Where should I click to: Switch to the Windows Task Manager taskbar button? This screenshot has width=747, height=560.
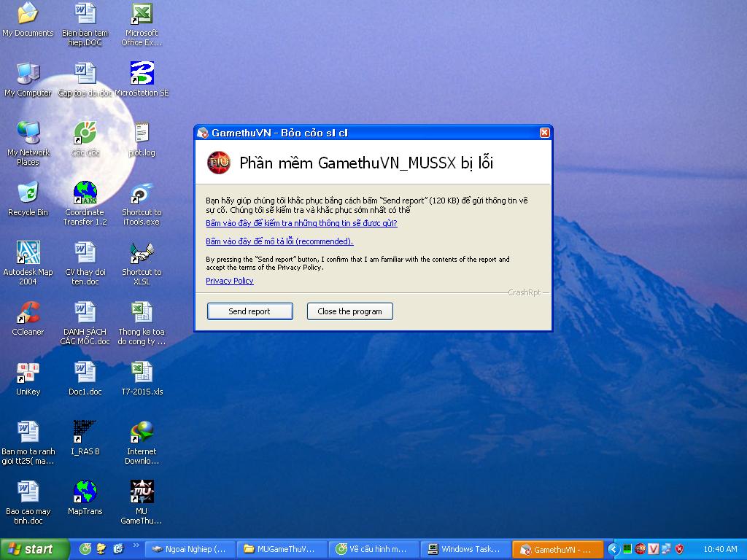click(x=465, y=550)
